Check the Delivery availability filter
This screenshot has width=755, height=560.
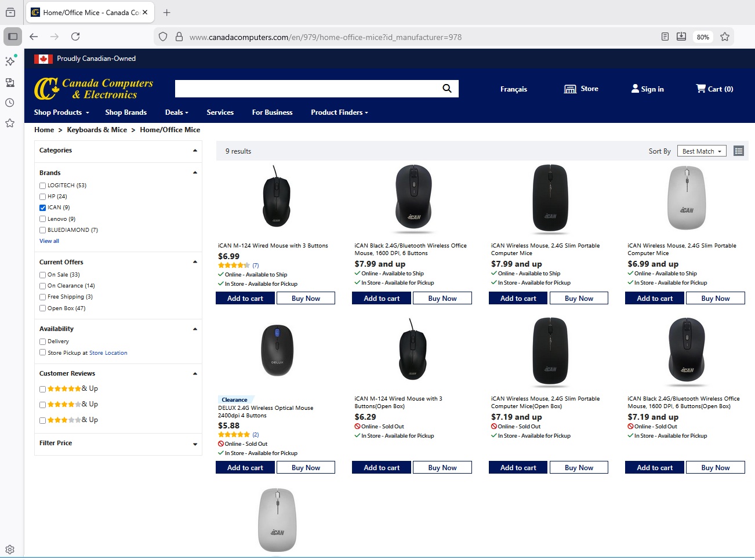pyautogui.click(x=42, y=342)
